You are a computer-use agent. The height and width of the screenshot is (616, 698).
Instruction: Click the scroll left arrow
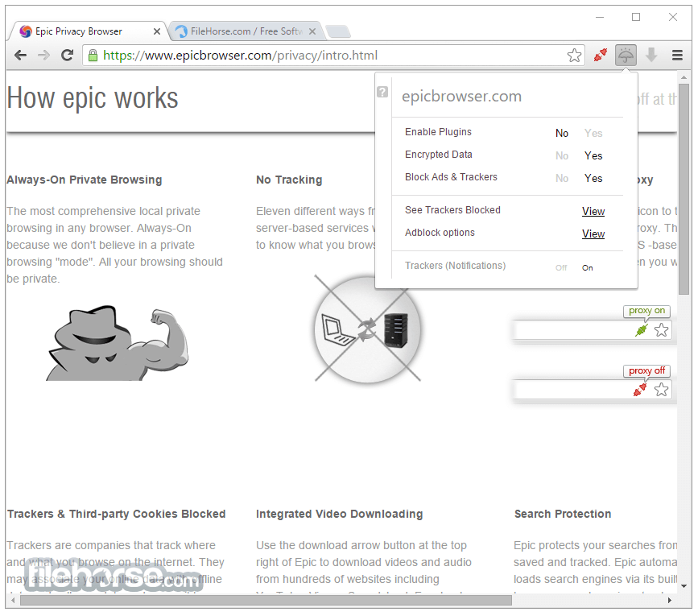13,601
